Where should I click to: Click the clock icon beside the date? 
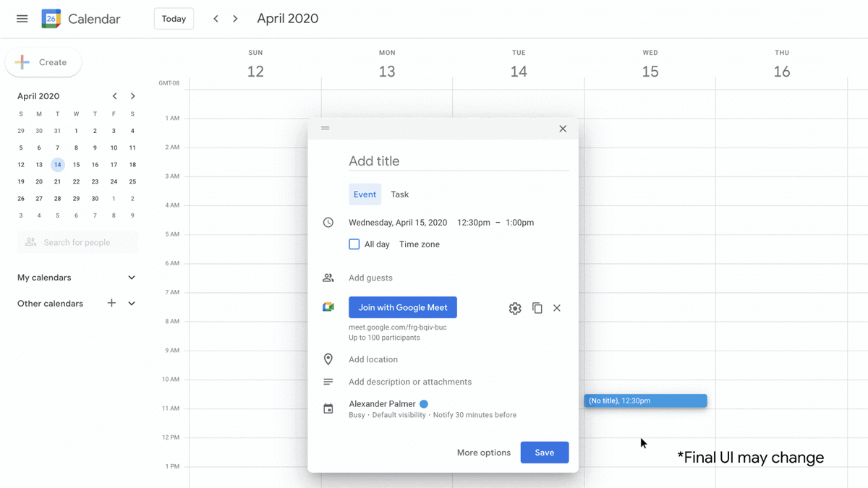point(328,223)
